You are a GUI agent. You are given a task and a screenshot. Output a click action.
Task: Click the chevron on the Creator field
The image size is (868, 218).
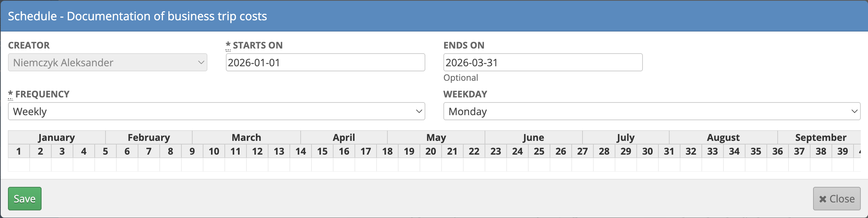[x=201, y=62]
